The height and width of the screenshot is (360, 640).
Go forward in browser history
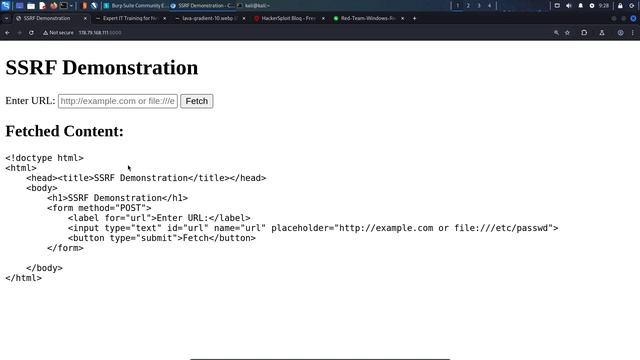pos(19,33)
